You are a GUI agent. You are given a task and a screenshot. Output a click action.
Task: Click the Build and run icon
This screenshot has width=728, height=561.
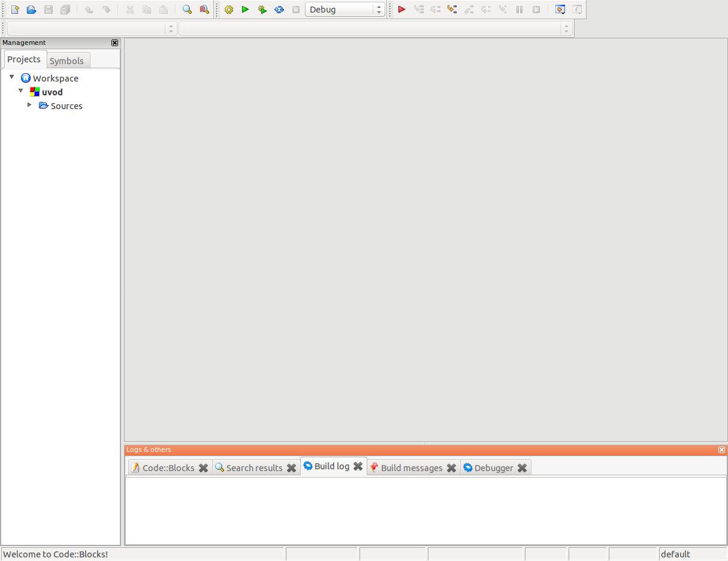tap(262, 10)
